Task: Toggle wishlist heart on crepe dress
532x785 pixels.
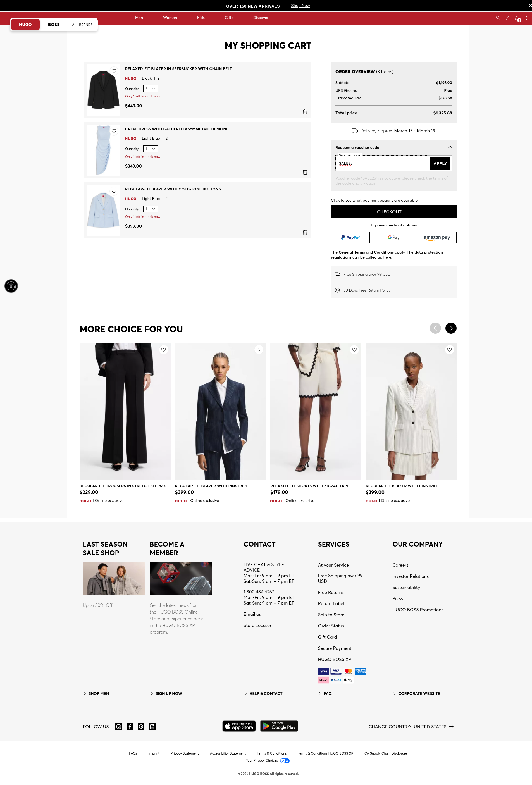Action: 114,131
